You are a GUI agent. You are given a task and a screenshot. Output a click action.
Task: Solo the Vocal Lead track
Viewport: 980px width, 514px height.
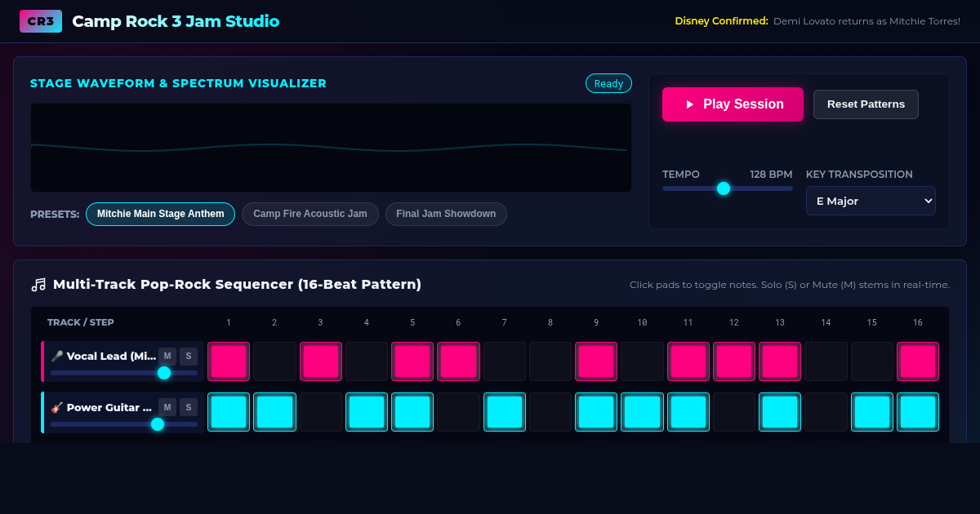click(189, 356)
